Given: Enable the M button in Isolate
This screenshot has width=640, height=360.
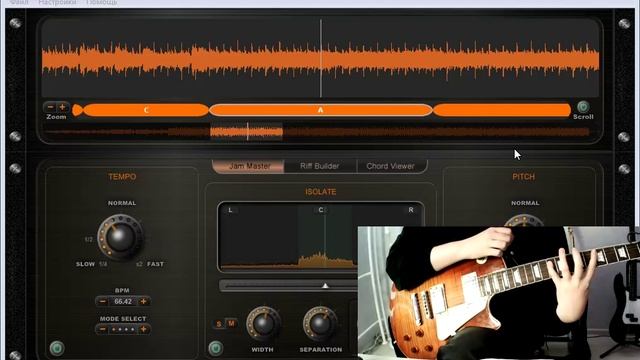Looking at the screenshot, I should [x=231, y=324].
